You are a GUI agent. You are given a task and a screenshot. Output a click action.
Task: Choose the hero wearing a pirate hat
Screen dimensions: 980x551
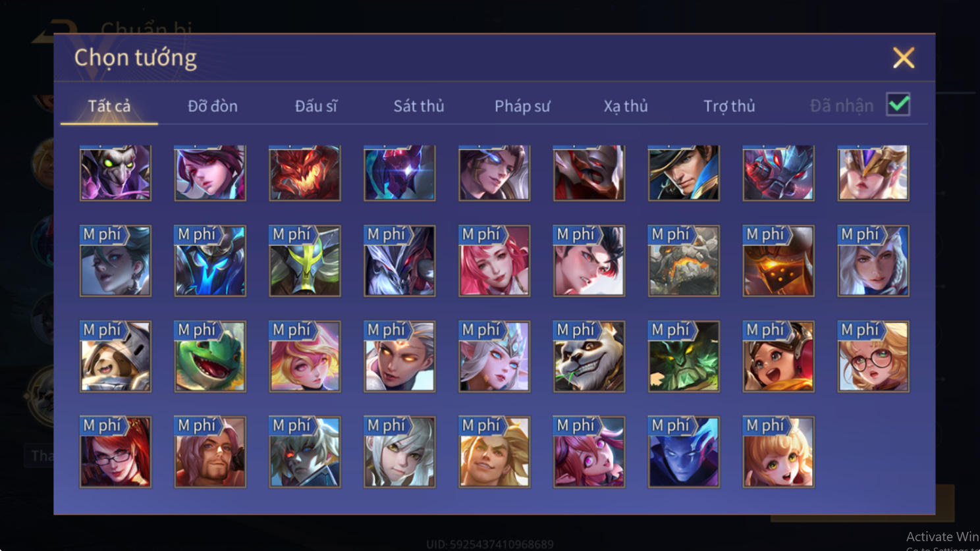684,172
